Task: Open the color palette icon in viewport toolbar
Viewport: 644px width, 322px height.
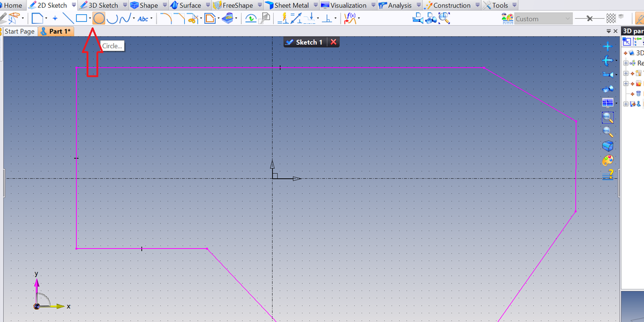Action: click(607, 160)
